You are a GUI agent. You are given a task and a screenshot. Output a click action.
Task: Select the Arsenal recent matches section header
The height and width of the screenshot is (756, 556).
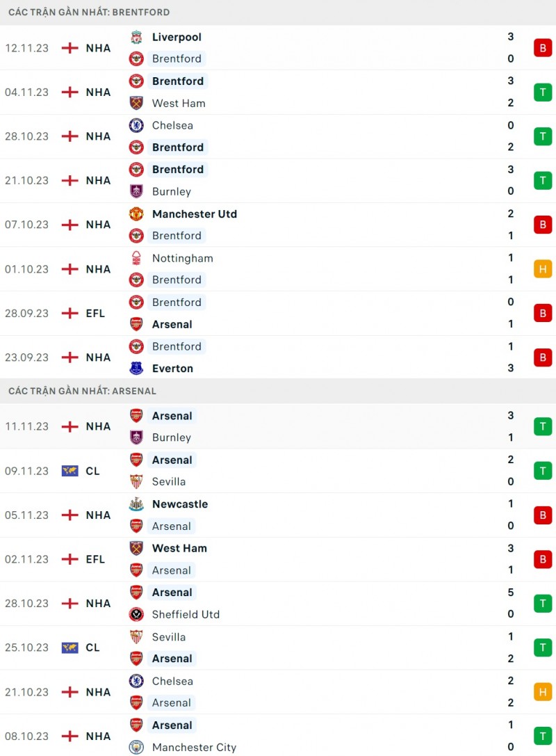coord(82,392)
